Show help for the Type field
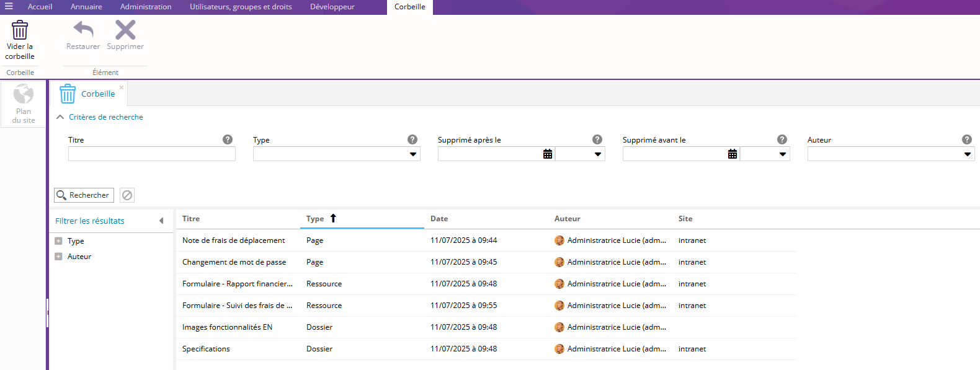The width and height of the screenshot is (980, 370). tap(412, 139)
